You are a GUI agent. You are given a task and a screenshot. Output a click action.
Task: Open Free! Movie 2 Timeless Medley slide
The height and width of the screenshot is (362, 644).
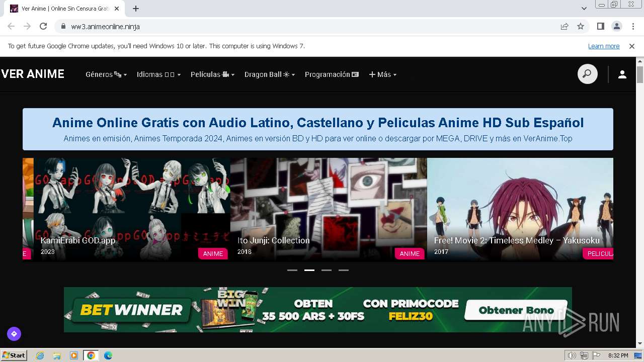point(520,209)
